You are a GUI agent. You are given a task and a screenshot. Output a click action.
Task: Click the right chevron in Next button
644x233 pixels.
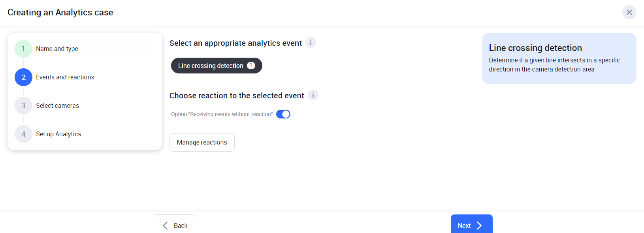point(480,225)
